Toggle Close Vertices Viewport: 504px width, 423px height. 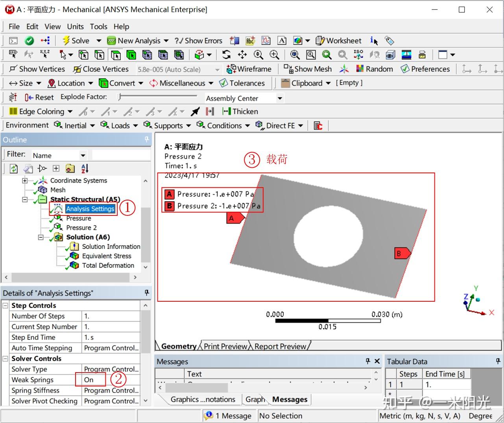[101, 69]
